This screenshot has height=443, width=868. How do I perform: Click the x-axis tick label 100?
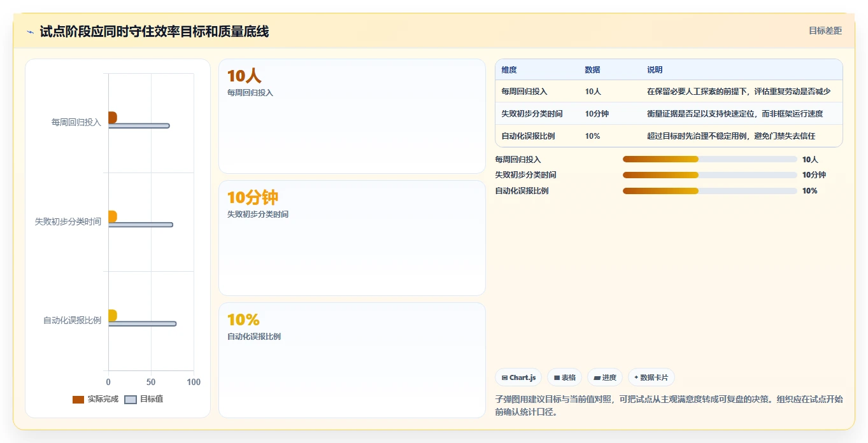point(194,382)
